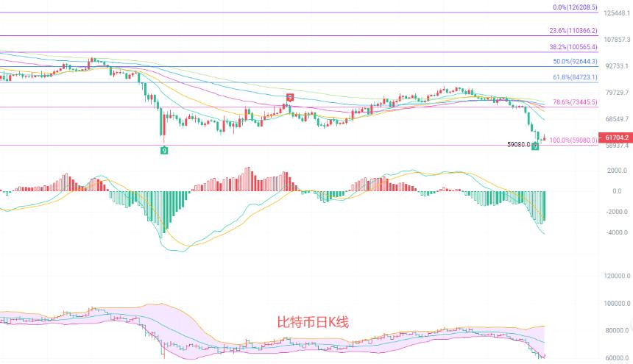The width and height of the screenshot is (633, 364).
Task: Click the green 9 marker below the long-wick candle
Action: [164, 150]
